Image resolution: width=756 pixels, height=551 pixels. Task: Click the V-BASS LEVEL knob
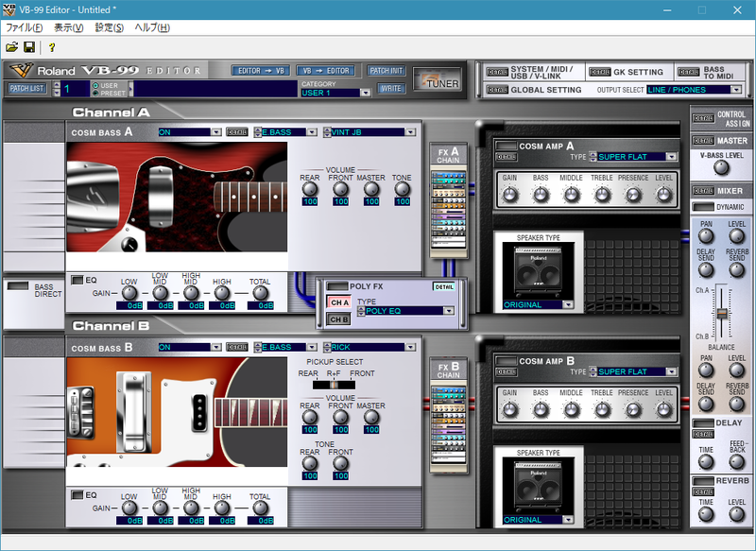point(721,168)
